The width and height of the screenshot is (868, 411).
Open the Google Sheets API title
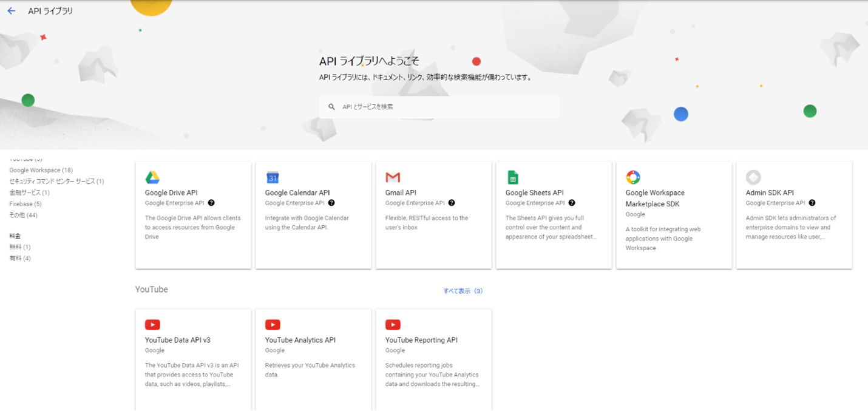535,193
